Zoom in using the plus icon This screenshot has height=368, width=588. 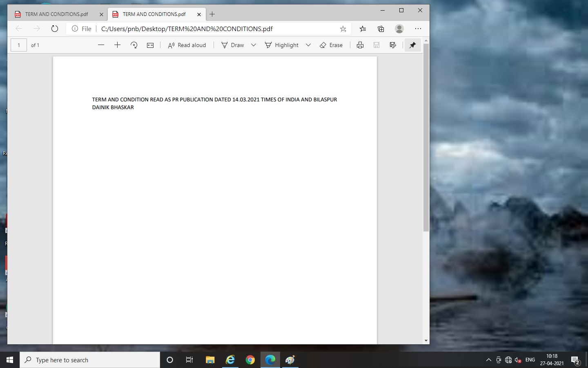pos(117,45)
